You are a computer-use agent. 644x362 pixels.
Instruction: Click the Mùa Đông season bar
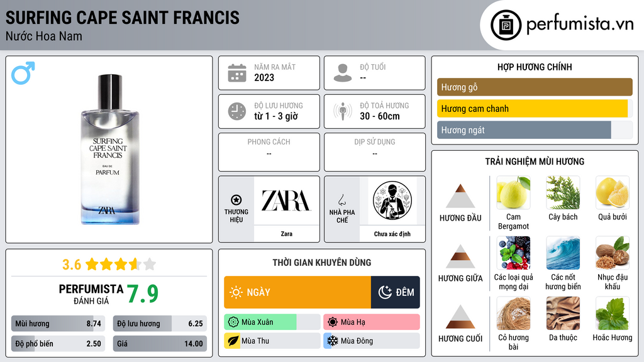(x=372, y=341)
